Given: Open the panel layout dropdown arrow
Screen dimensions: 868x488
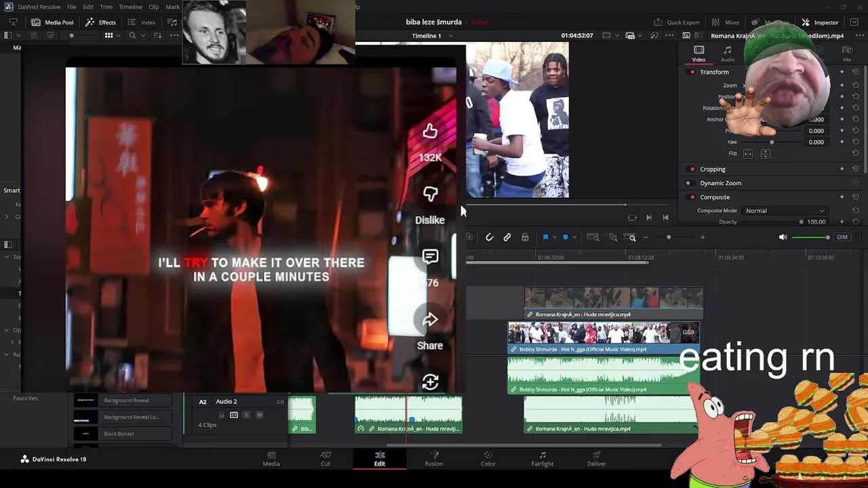Looking at the screenshot, I should pos(18,35).
